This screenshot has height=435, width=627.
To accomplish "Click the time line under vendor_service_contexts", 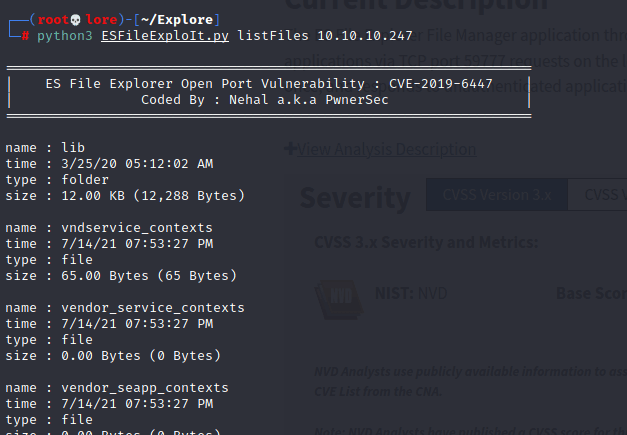I will [109, 323].
